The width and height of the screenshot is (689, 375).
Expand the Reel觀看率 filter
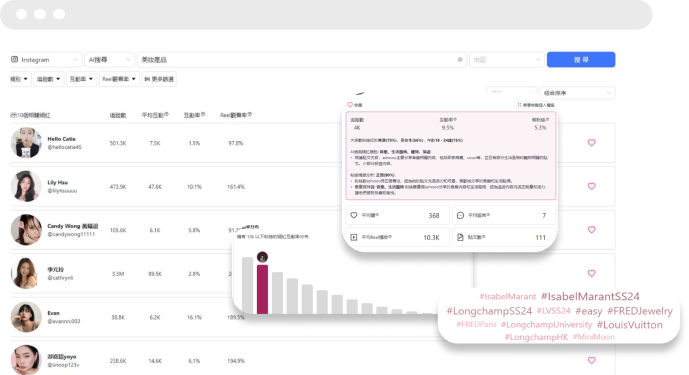pos(119,79)
